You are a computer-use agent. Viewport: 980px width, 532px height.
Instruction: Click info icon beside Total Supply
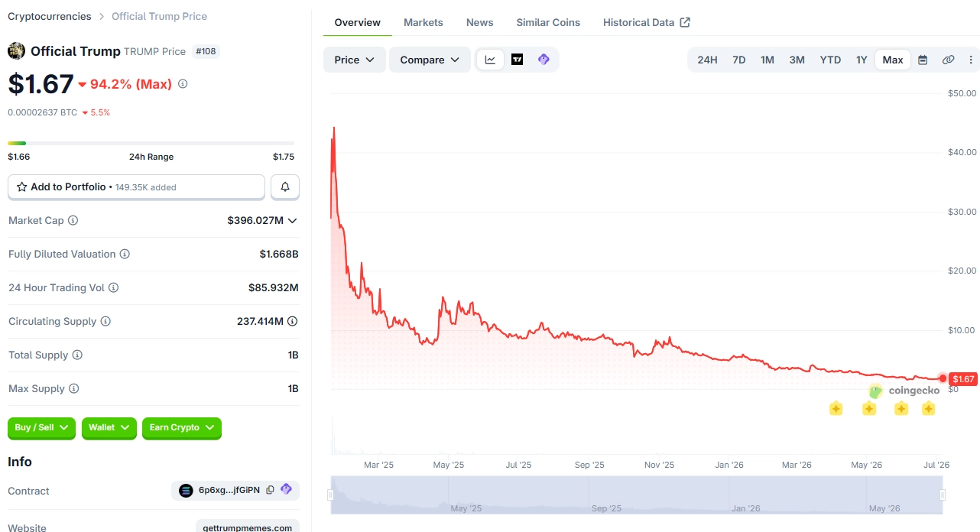point(77,355)
